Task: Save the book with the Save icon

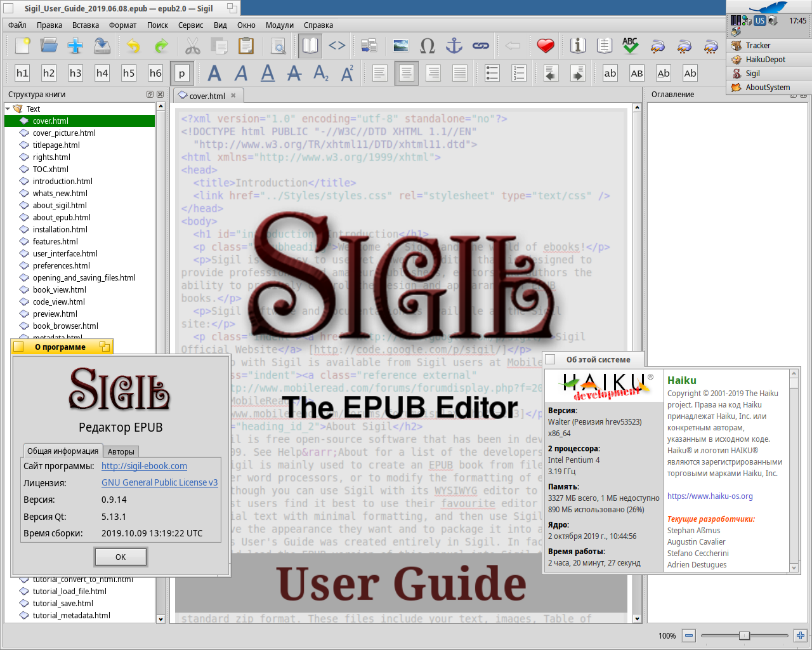Action: [x=102, y=46]
